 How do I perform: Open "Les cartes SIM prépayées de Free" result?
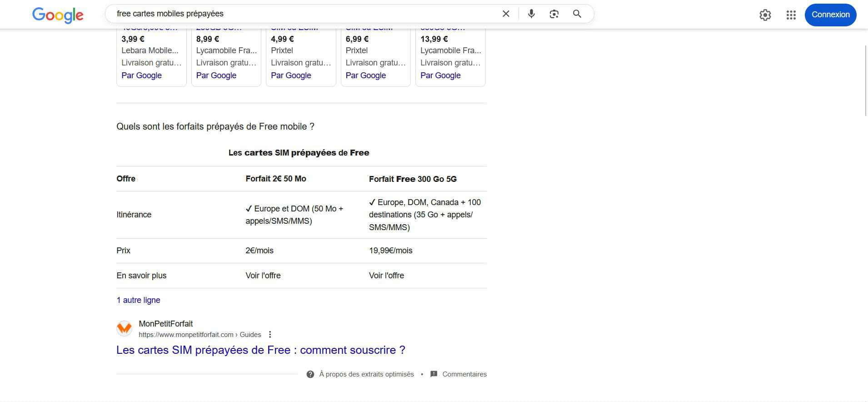click(260, 350)
